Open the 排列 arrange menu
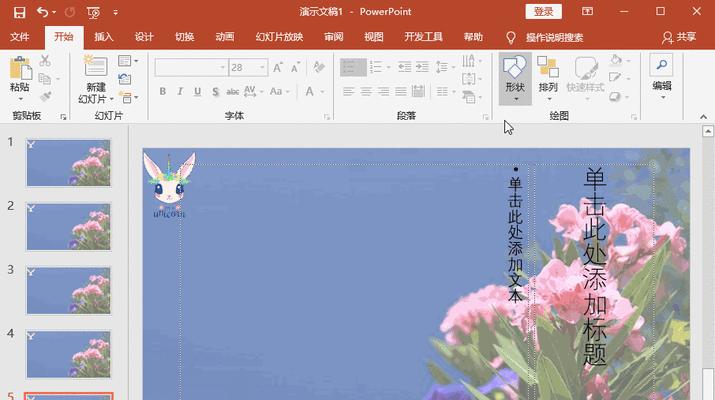This screenshot has width=715, height=400. pyautogui.click(x=548, y=79)
